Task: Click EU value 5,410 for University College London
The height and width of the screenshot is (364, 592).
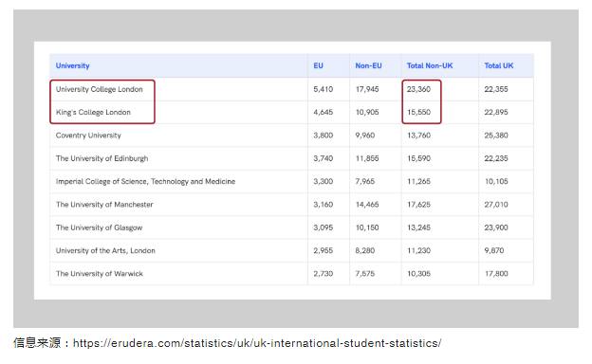Action: [x=324, y=89]
